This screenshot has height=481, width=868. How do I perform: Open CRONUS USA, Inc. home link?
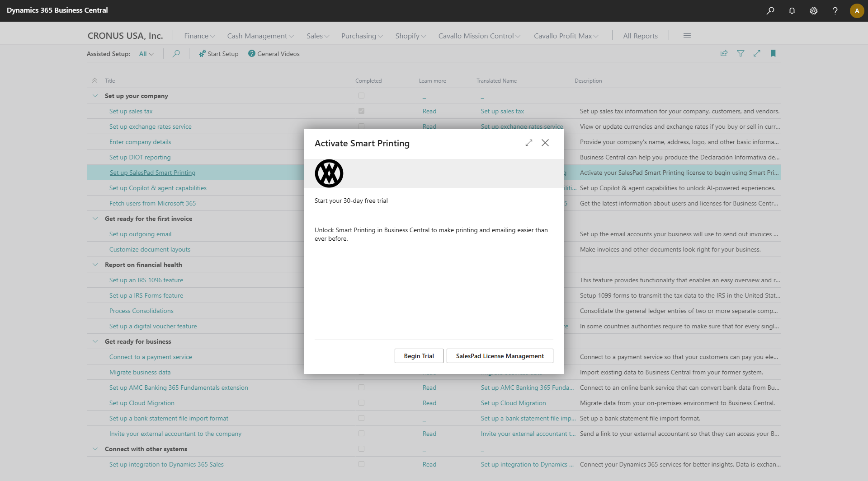125,36
